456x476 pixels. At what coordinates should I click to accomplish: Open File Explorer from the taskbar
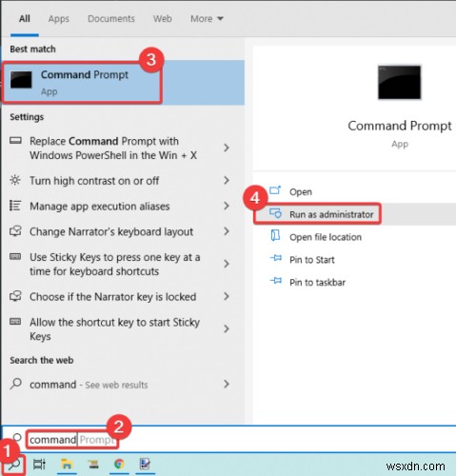(67, 465)
